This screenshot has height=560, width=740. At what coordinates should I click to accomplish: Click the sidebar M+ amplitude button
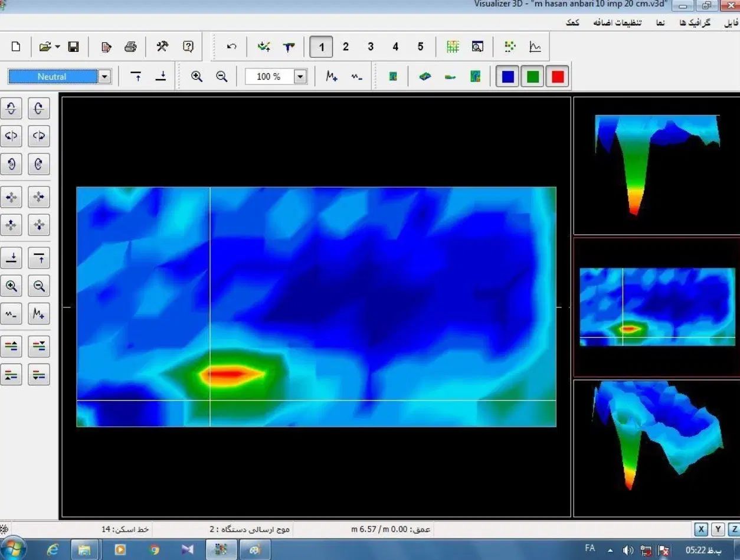tap(39, 314)
